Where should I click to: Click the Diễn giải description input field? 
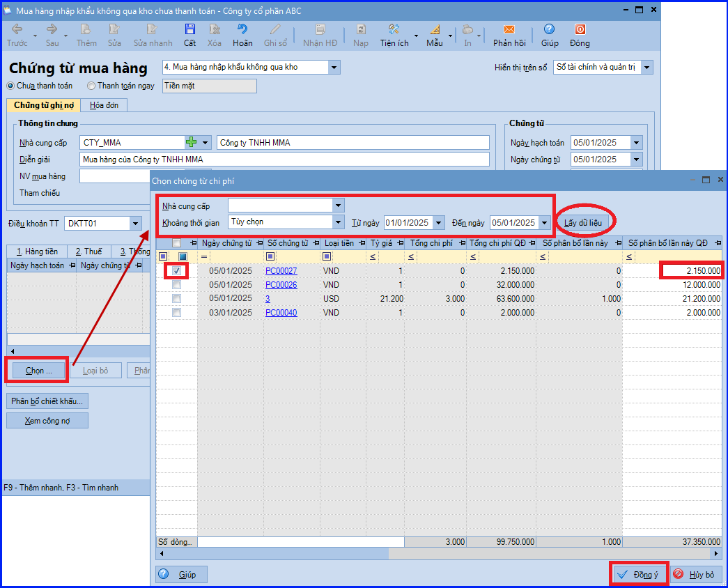[284, 160]
